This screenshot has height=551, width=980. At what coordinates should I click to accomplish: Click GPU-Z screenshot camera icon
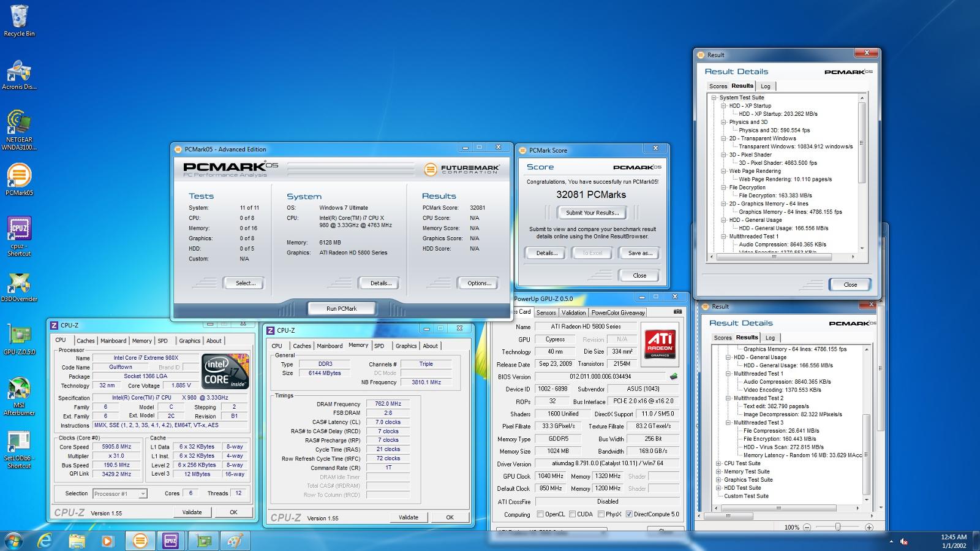tap(677, 312)
